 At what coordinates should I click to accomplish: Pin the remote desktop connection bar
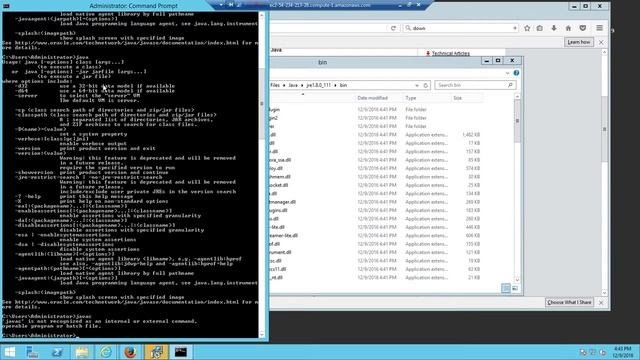[231, 5]
